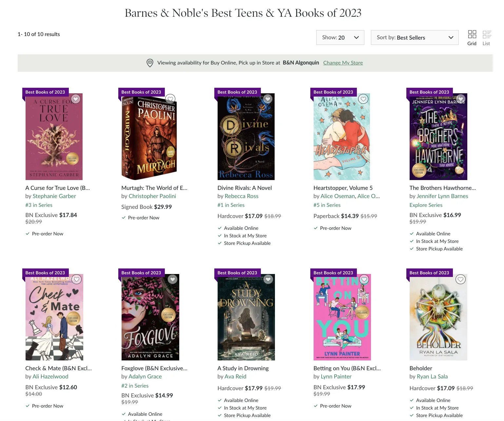504x421 pixels.
Task: Open Betting on You cover image
Action: (342, 317)
